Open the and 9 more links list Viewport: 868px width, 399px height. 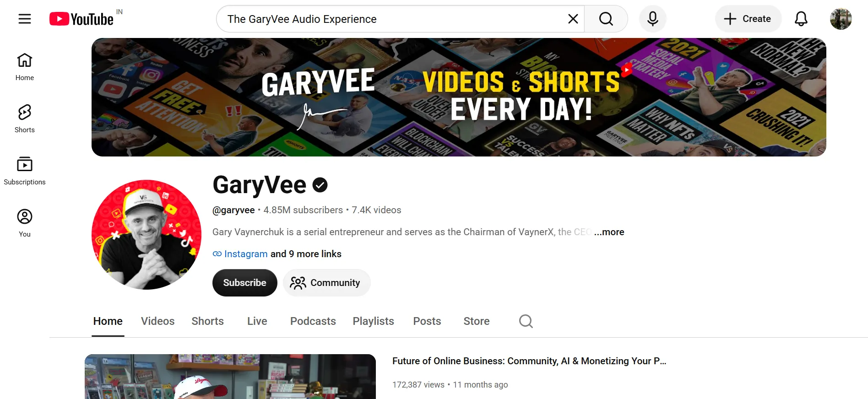click(x=306, y=254)
